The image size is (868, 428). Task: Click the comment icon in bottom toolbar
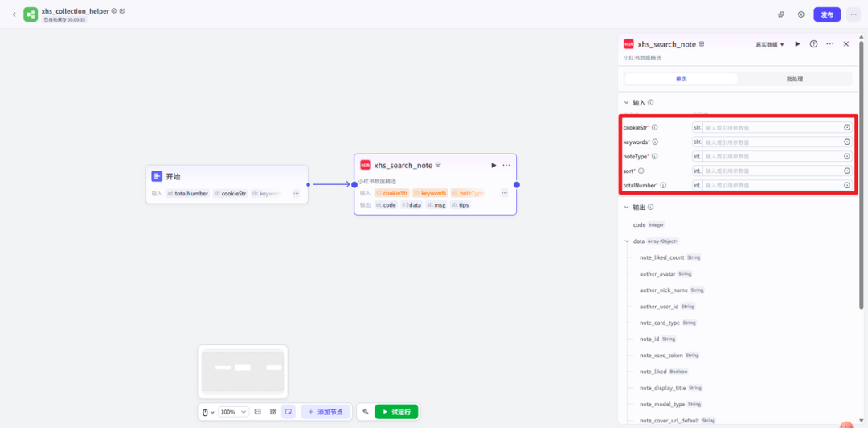click(258, 412)
